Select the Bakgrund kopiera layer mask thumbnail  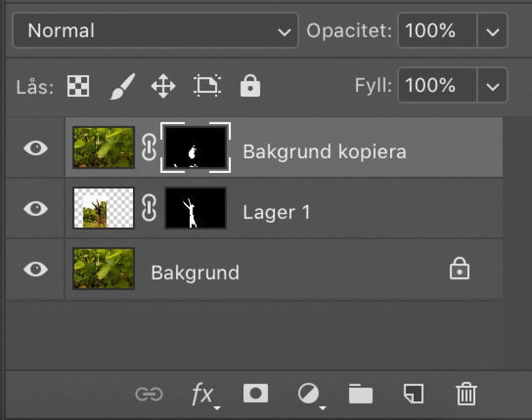[196, 148]
